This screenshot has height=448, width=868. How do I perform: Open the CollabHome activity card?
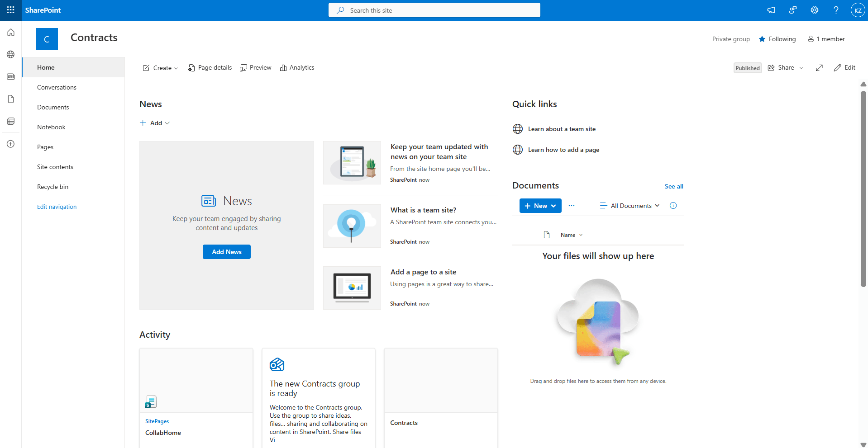(x=196, y=398)
